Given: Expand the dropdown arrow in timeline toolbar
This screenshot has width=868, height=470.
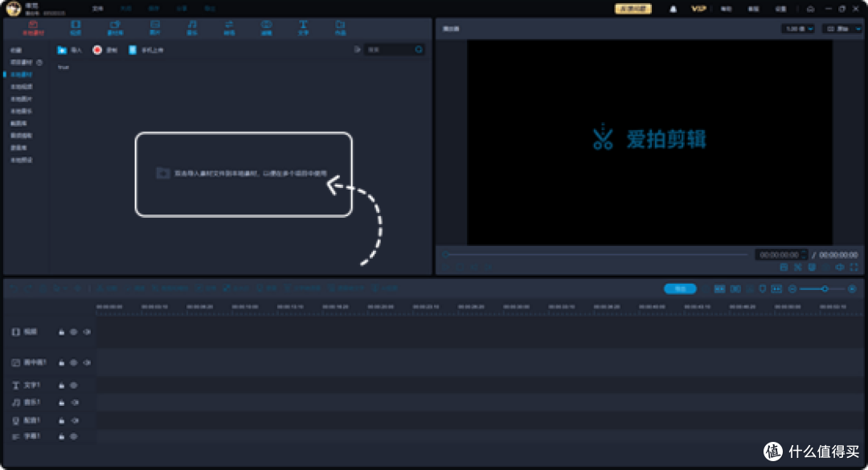Looking at the screenshot, I should click(66, 289).
